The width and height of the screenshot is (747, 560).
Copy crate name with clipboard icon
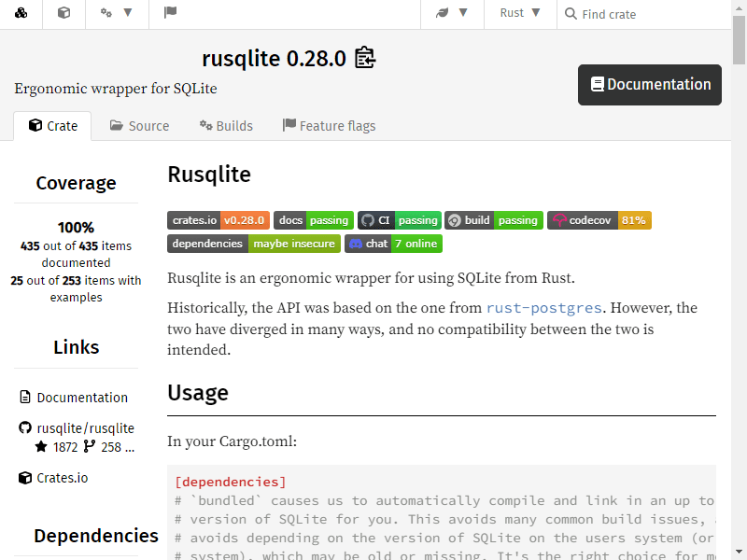pyautogui.click(x=365, y=58)
